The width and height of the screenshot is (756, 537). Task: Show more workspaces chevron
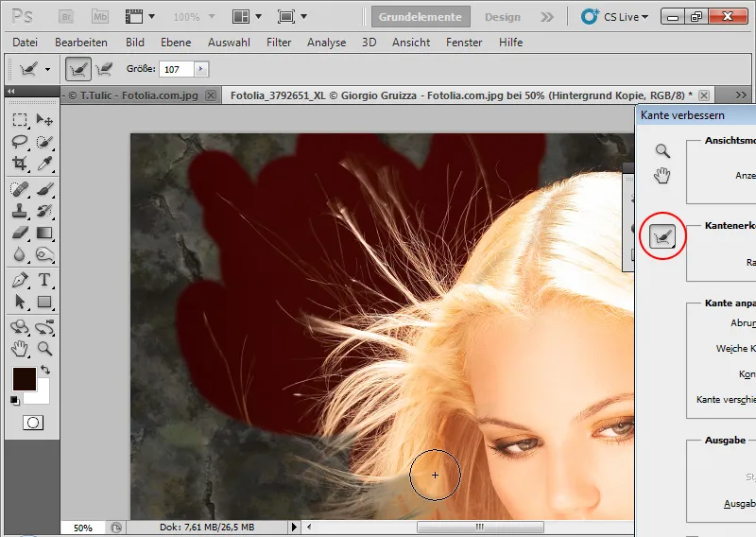[547, 17]
